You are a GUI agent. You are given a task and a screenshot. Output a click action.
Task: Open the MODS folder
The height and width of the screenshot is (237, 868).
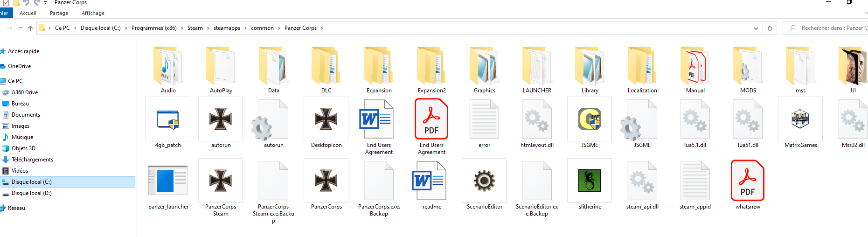click(x=748, y=70)
